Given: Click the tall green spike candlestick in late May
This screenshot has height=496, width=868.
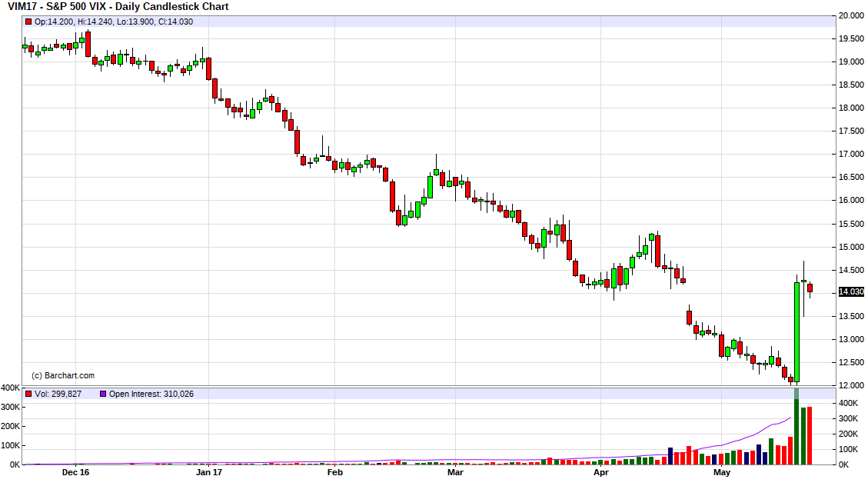Looking at the screenshot, I should tap(796, 332).
